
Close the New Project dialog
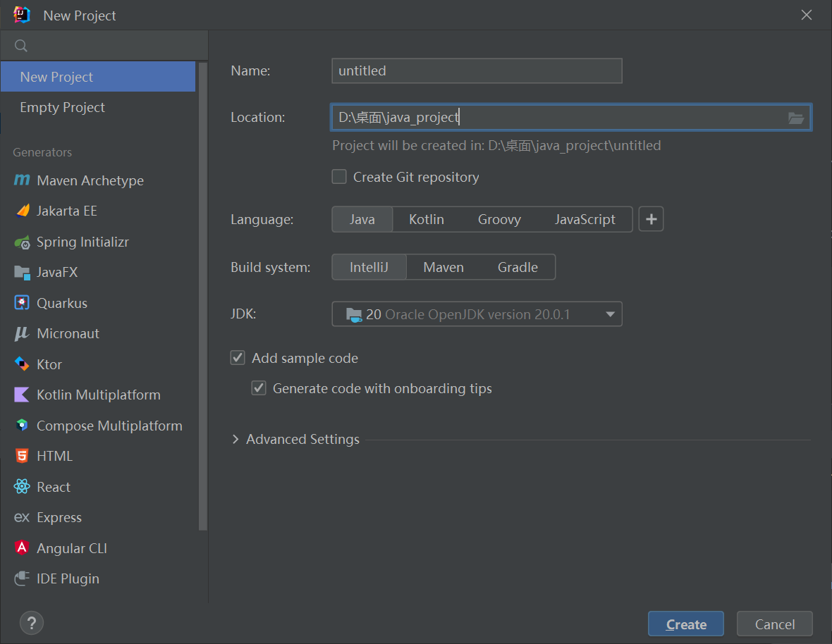coord(807,15)
